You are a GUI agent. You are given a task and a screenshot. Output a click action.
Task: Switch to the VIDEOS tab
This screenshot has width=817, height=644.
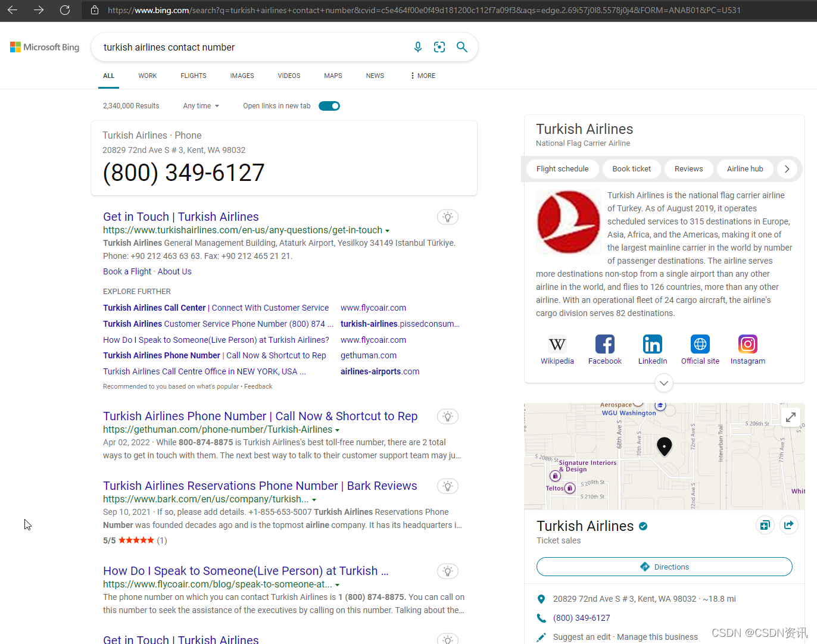tap(289, 76)
